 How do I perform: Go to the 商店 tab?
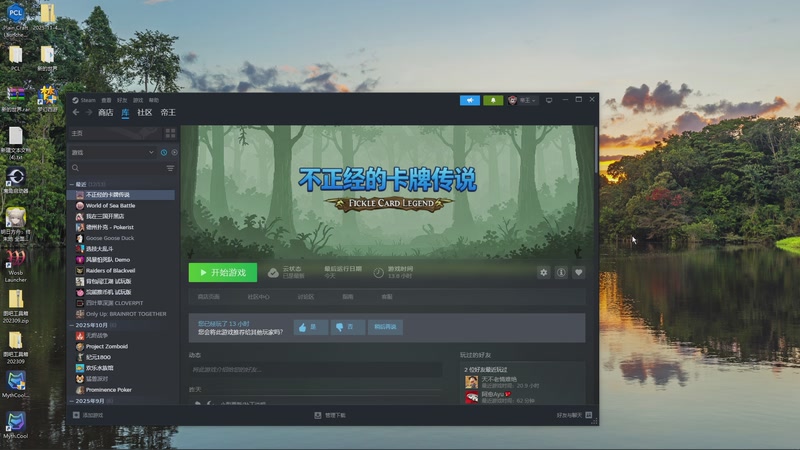[106, 112]
